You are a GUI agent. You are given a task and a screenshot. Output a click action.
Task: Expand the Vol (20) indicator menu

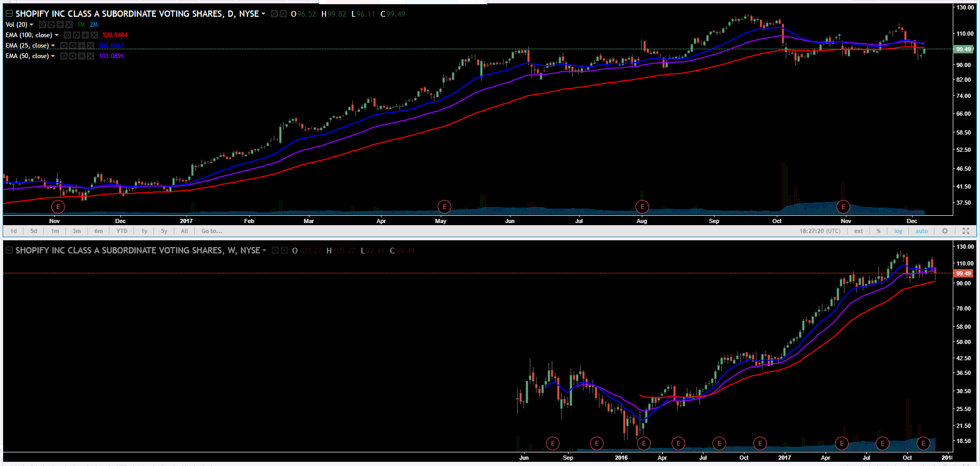click(x=31, y=25)
